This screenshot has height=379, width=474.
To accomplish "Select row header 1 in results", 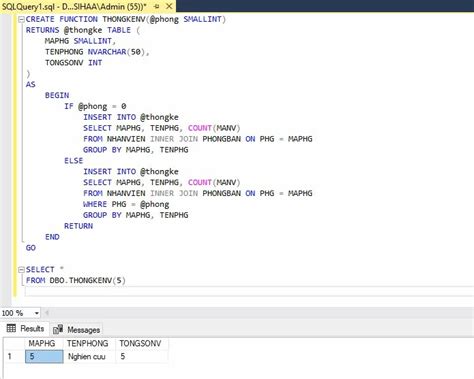I will click(x=14, y=356).
